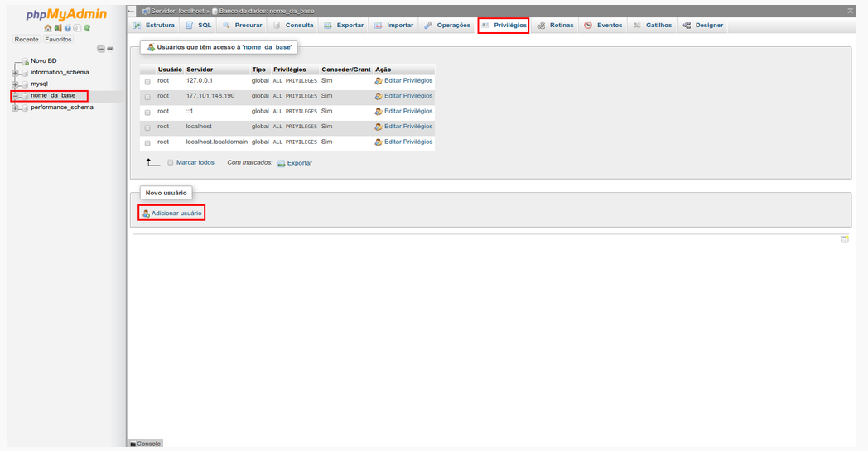Click the link chain icon in sidebar

(x=110, y=49)
